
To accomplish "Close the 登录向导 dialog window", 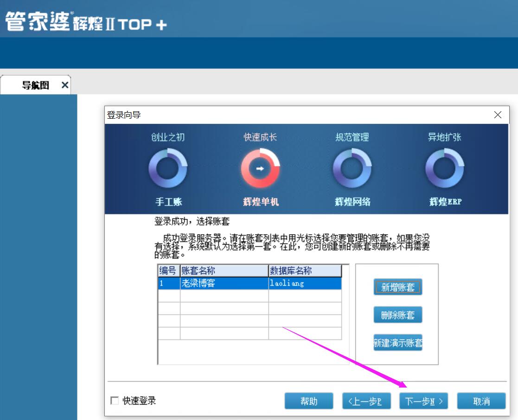I will click(x=498, y=115).
